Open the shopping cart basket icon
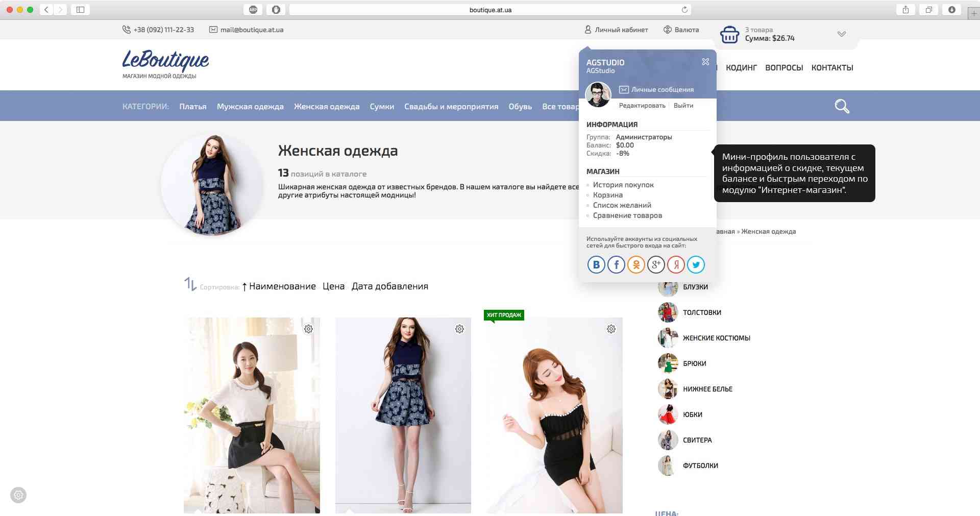 [x=729, y=35]
